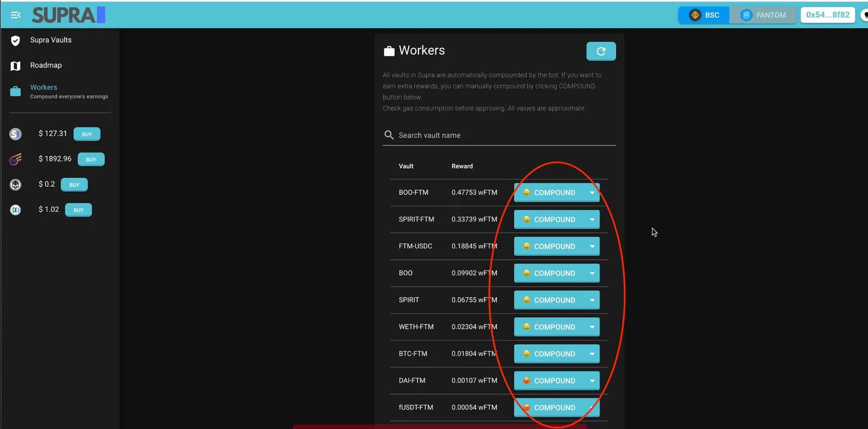Click the 0.00054 wFTM reward value
Image resolution: width=868 pixels, height=429 pixels.
click(475, 407)
